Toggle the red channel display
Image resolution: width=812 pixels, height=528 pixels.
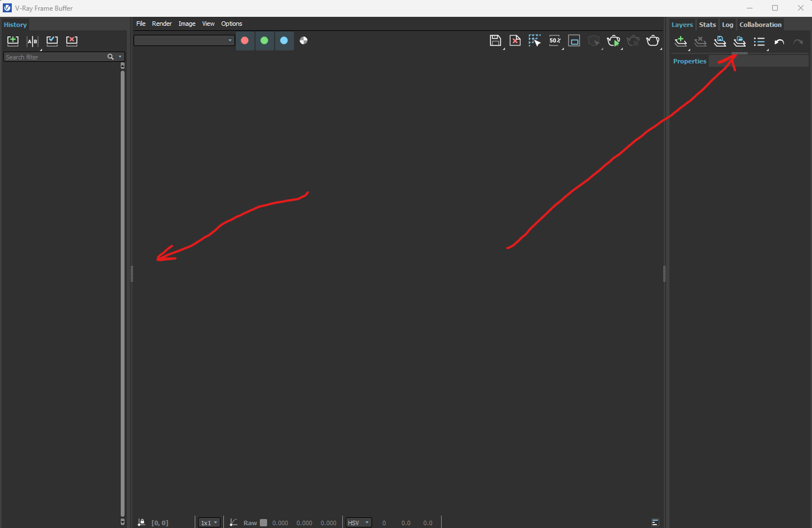click(245, 40)
